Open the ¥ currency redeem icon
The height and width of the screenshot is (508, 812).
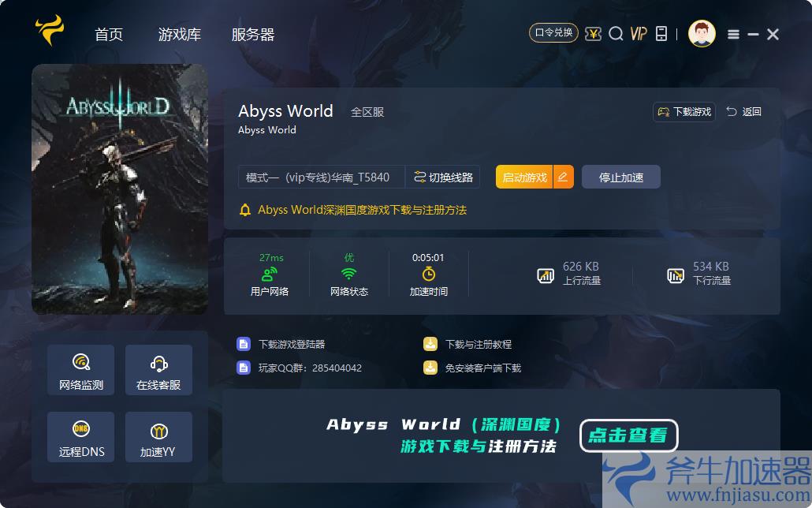click(593, 34)
